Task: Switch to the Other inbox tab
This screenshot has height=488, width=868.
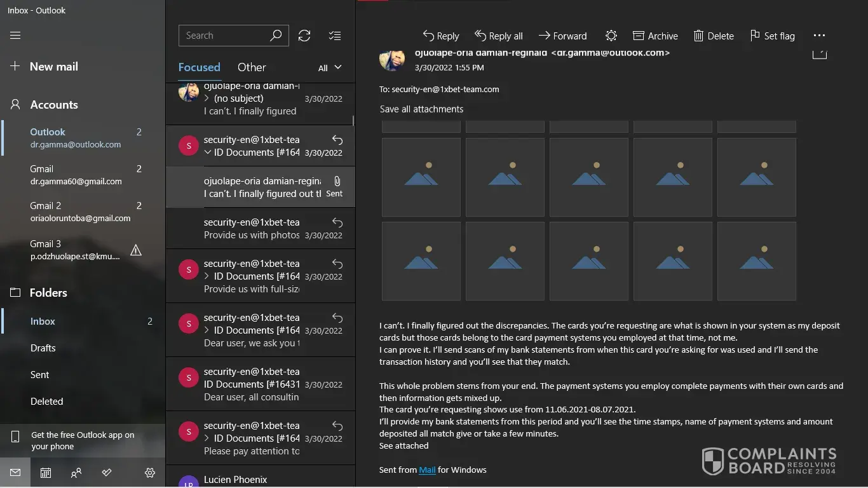Action: coord(252,67)
